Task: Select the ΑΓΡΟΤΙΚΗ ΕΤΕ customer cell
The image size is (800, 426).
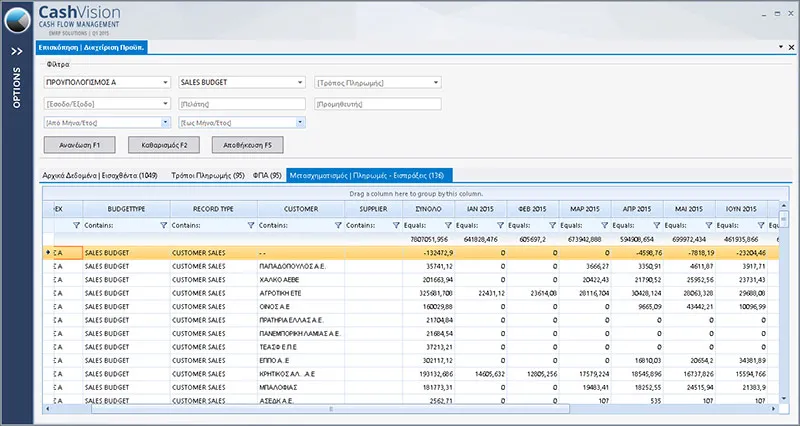Action: point(301,293)
